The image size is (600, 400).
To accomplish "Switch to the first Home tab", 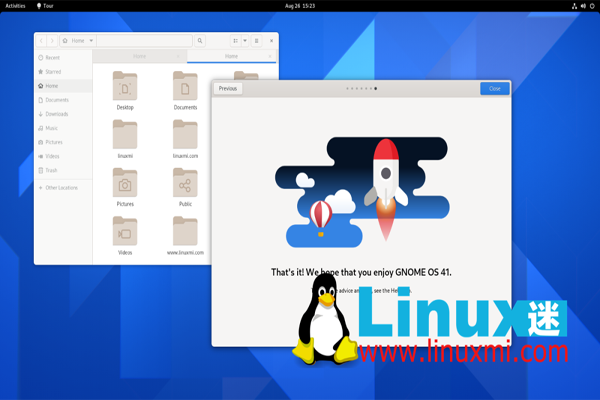I will [x=139, y=56].
